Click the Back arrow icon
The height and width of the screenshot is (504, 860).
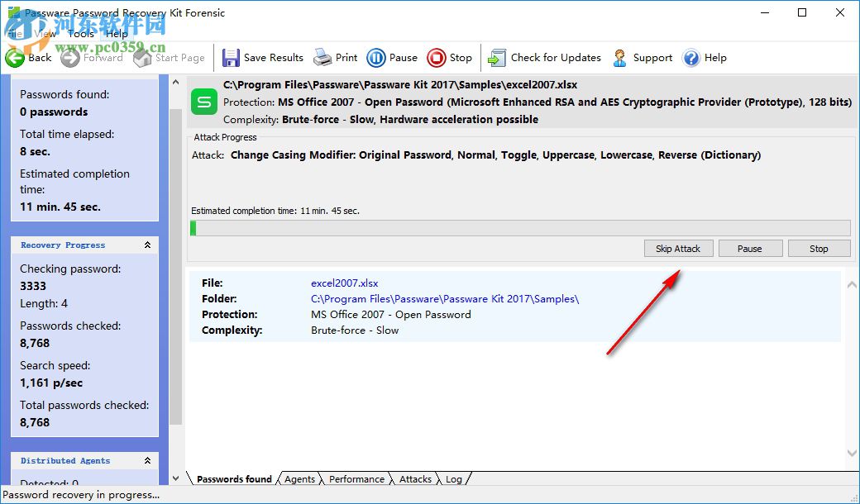click(x=15, y=58)
